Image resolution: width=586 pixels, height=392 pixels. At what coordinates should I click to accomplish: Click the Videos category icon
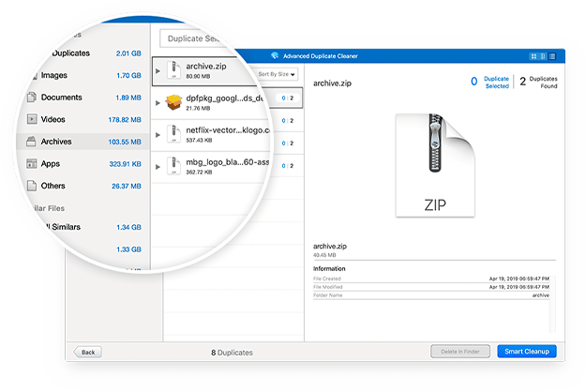coord(32,119)
